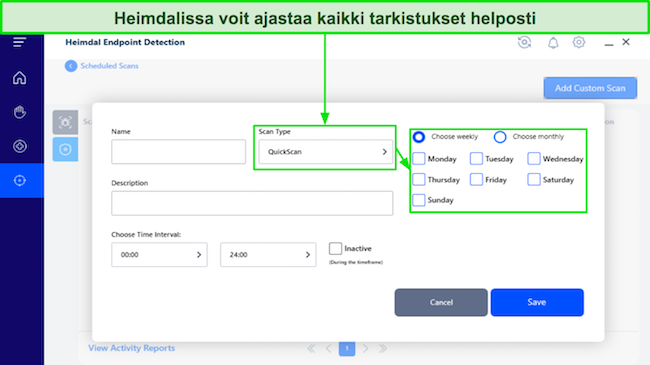The width and height of the screenshot is (650, 365).
Task: Go to next page arrow
Action: 365,348
